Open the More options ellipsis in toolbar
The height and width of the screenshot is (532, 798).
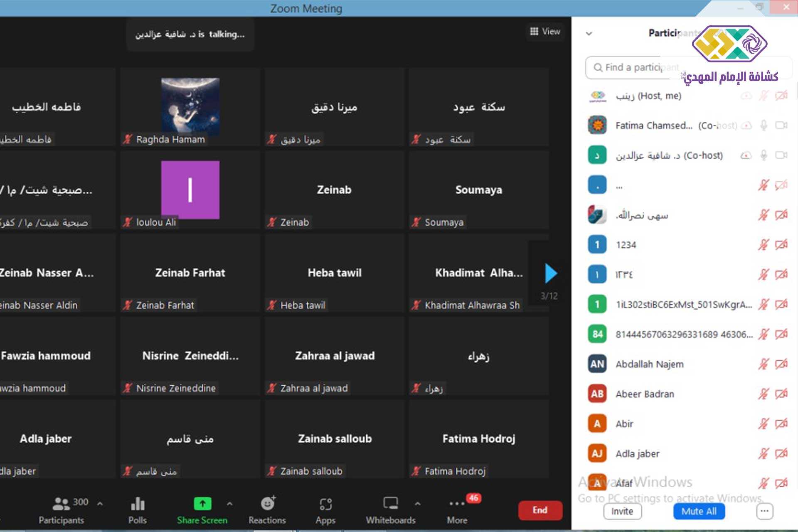click(457, 504)
